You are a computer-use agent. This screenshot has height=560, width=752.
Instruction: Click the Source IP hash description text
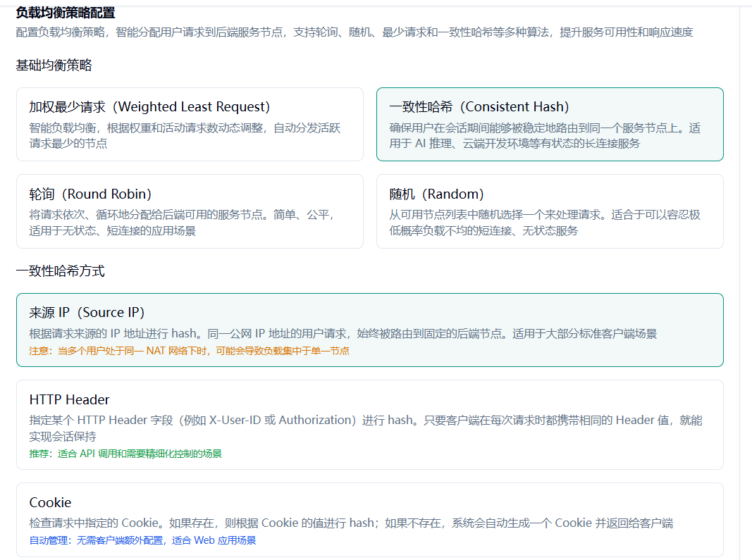pos(343,334)
